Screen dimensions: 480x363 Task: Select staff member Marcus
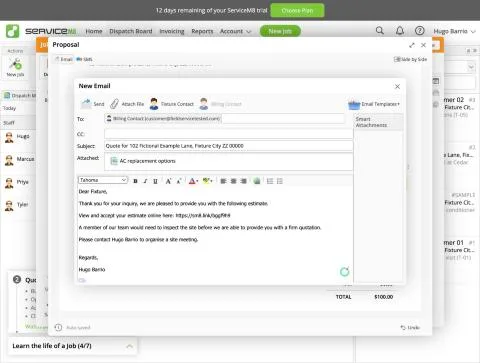point(19,159)
